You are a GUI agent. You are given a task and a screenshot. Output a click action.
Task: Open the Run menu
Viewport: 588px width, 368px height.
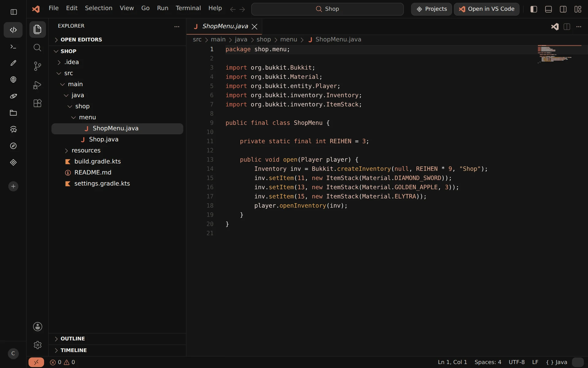click(x=163, y=8)
